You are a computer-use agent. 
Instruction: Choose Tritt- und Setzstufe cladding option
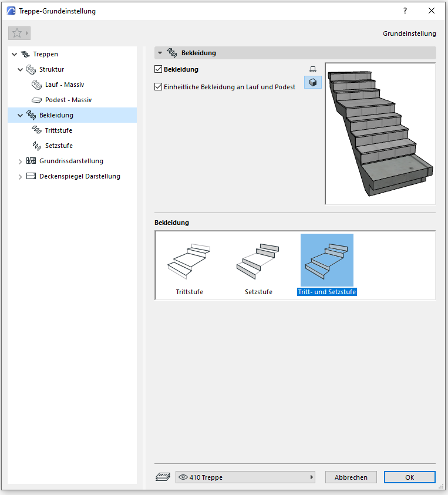[326, 262]
